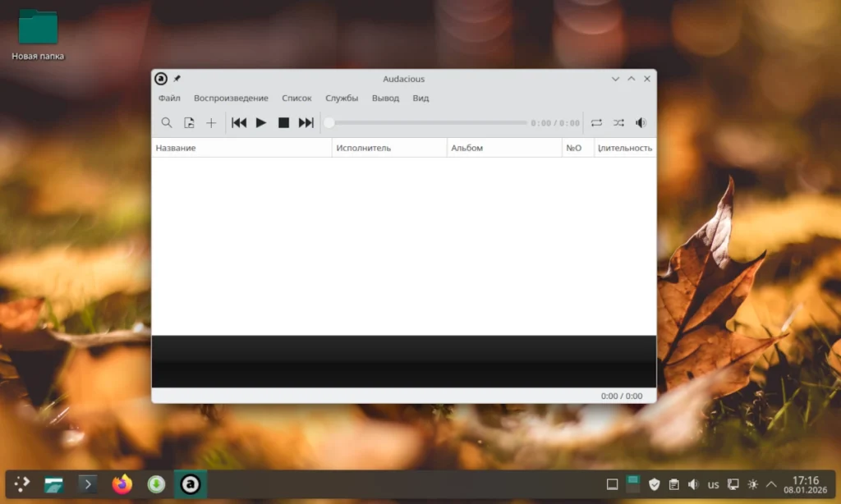This screenshot has height=504, width=841.
Task: Open the Службы menu
Action: (x=342, y=99)
